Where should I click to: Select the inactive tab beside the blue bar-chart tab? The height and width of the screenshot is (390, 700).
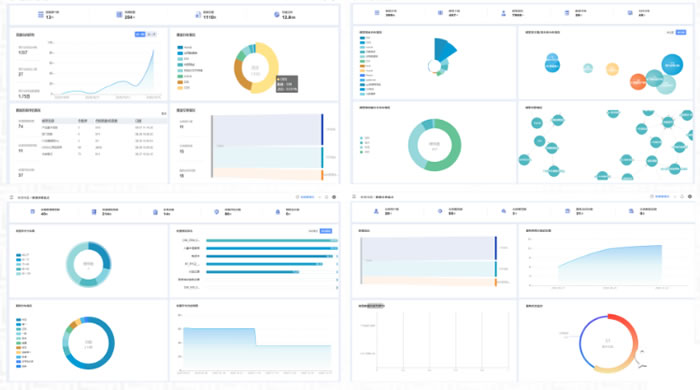click(313, 231)
